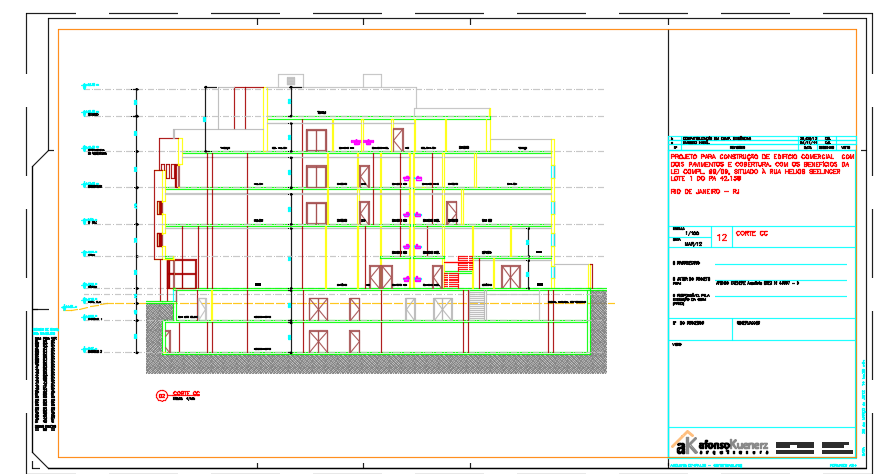Click the CORTE CC label under drawing

[187, 392]
